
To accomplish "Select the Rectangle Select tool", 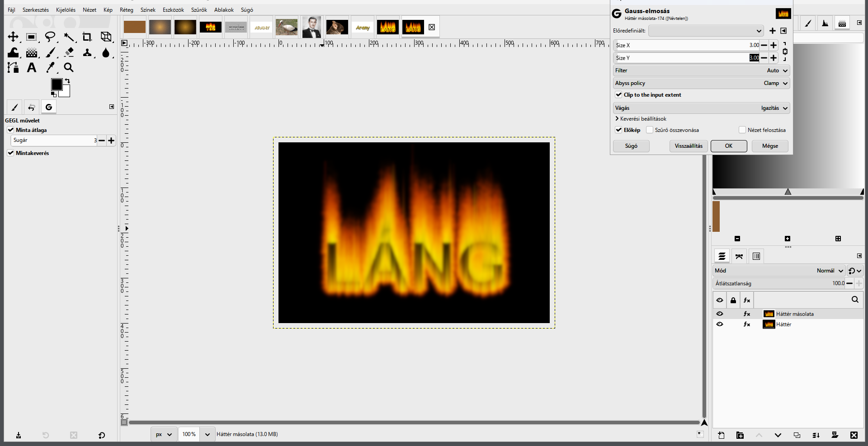I will tap(31, 37).
